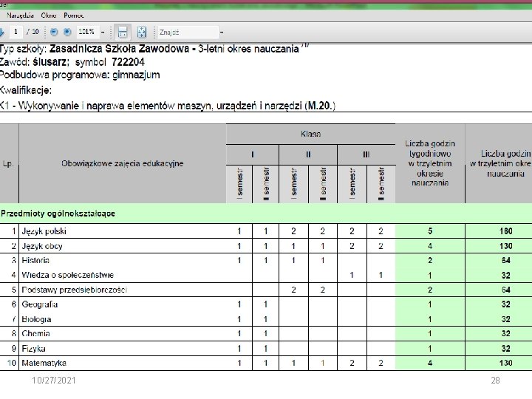The image size is (532, 399).
Task: Select the 'Biologia' row label
Action: point(36,319)
